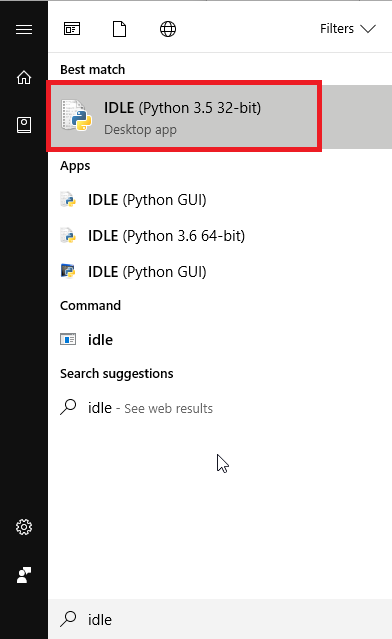Open idle See web results suggestion
Image resolution: width=392 pixels, height=639 pixels.
(220, 408)
